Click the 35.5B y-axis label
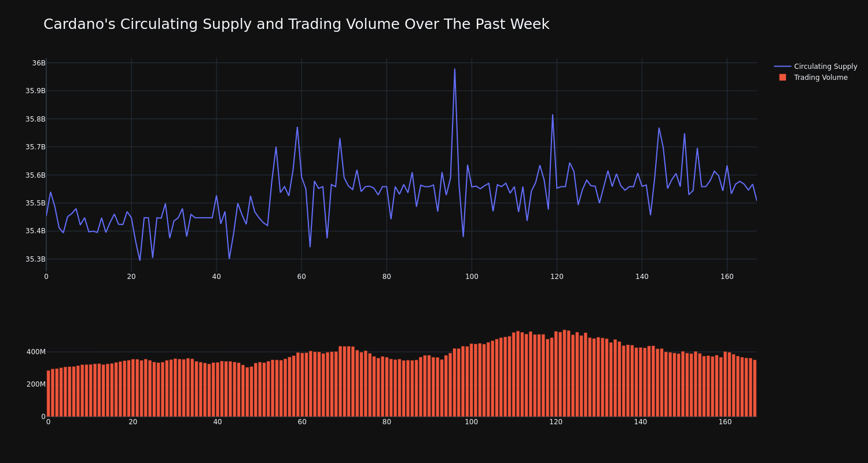Viewport: 868px width, 463px height. pos(35,203)
